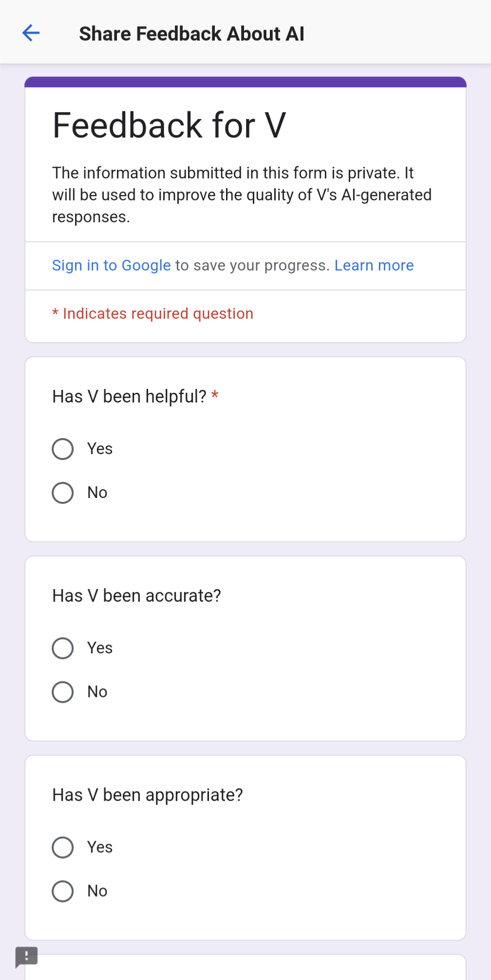
Task: Click the No label under accurate question
Action: click(x=97, y=692)
